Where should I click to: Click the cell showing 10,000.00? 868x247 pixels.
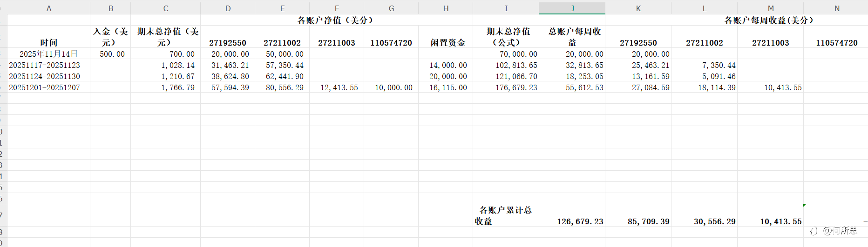[x=391, y=87]
